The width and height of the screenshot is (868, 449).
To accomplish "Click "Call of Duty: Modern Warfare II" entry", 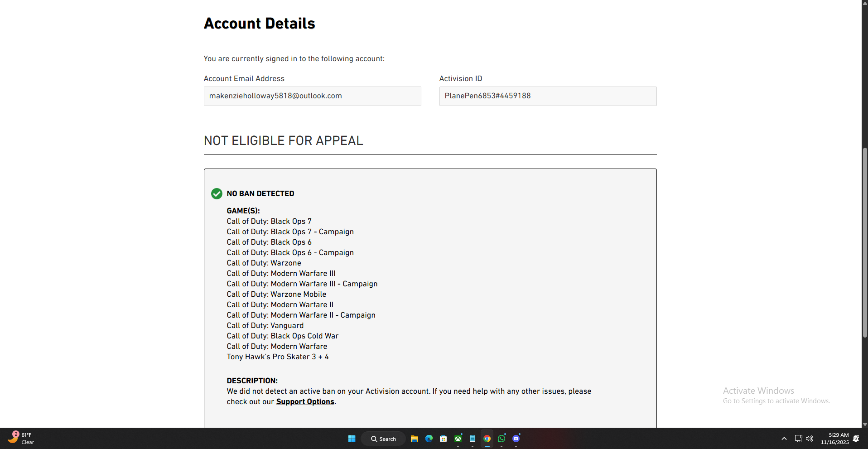I will click(280, 304).
